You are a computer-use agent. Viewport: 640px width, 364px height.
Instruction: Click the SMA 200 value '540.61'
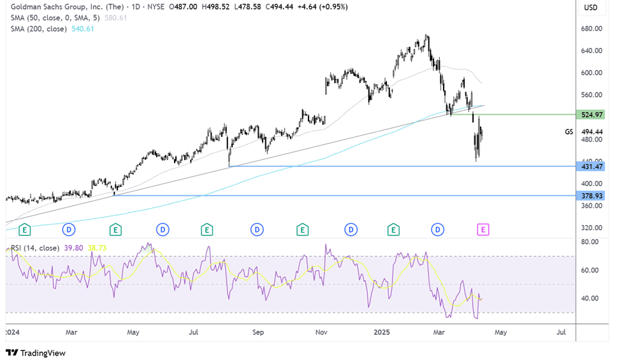(x=82, y=29)
